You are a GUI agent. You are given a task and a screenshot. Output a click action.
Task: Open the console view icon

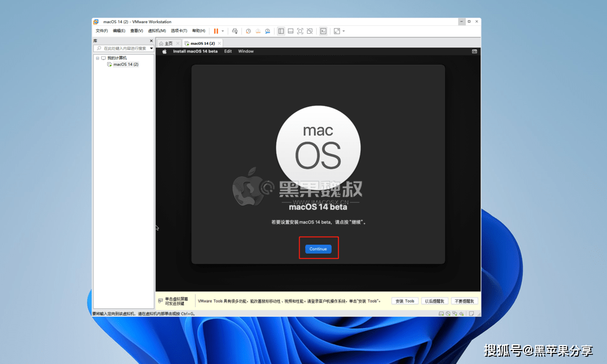tap(323, 31)
